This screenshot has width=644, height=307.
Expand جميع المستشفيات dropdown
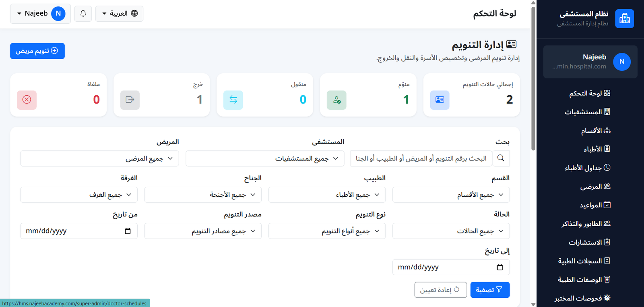click(x=265, y=159)
